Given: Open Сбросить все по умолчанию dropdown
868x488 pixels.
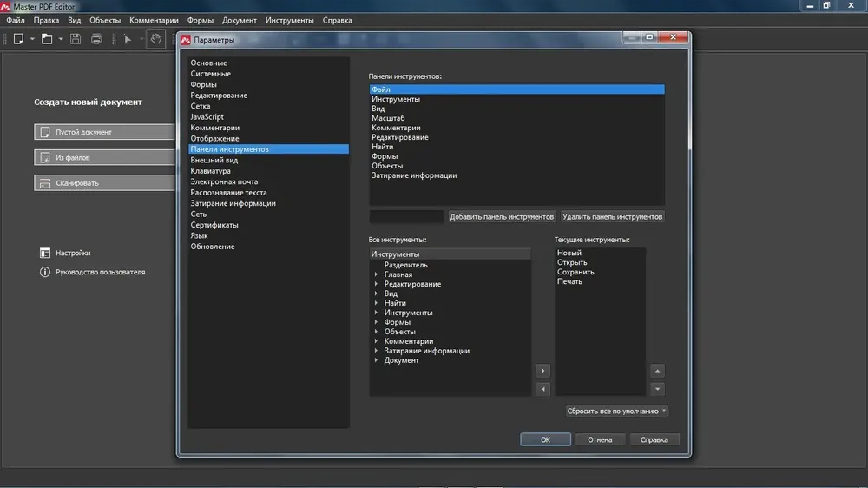Looking at the screenshot, I should click(616, 411).
